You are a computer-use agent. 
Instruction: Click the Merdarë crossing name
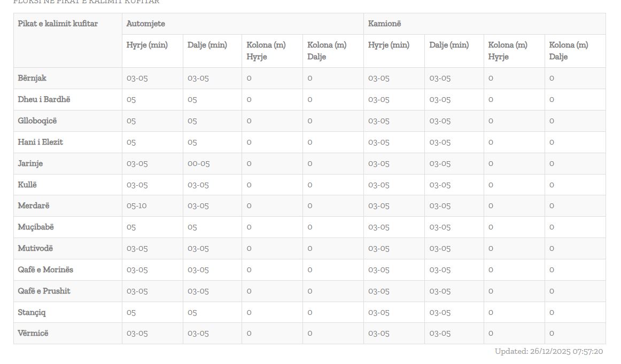point(34,205)
